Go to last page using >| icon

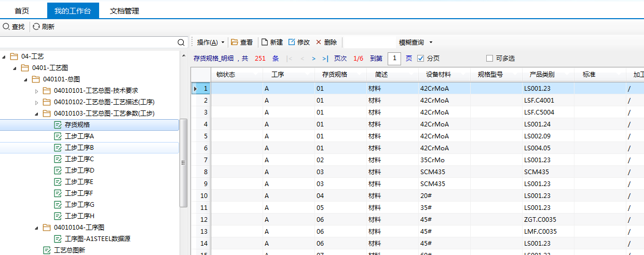point(325,59)
